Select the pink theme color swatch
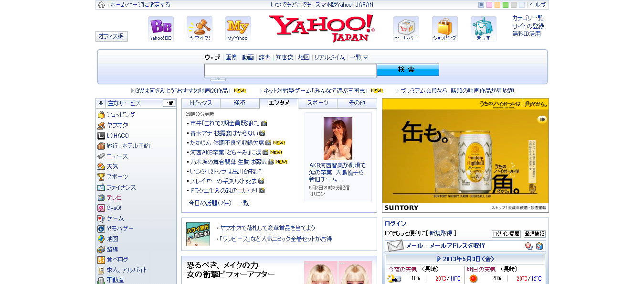Image resolution: width=644 pixels, height=284 pixels. (x=489, y=5)
